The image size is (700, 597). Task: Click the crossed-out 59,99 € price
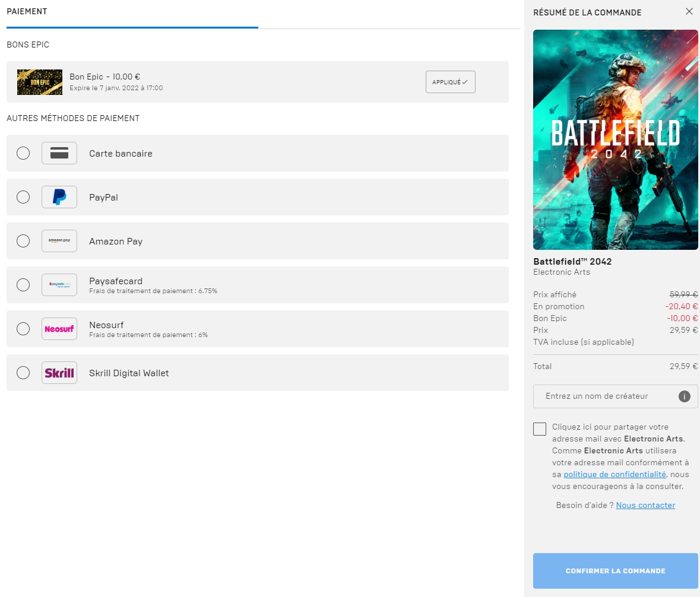683,294
